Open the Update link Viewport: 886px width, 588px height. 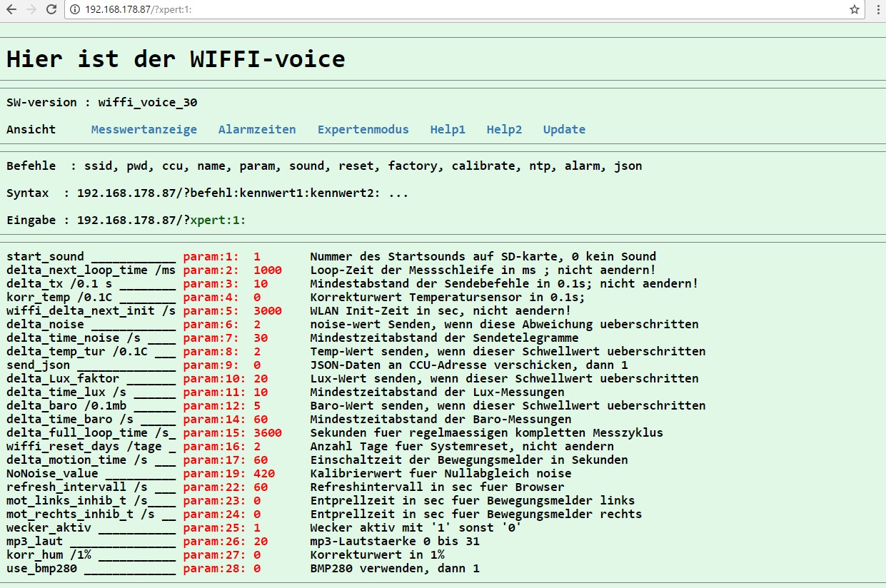click(x=564, y=129)
